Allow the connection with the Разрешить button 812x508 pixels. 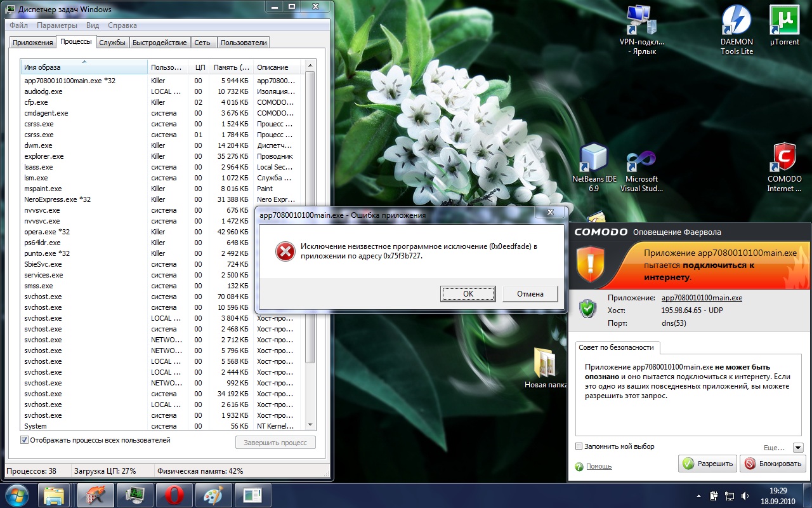[707, 464]
